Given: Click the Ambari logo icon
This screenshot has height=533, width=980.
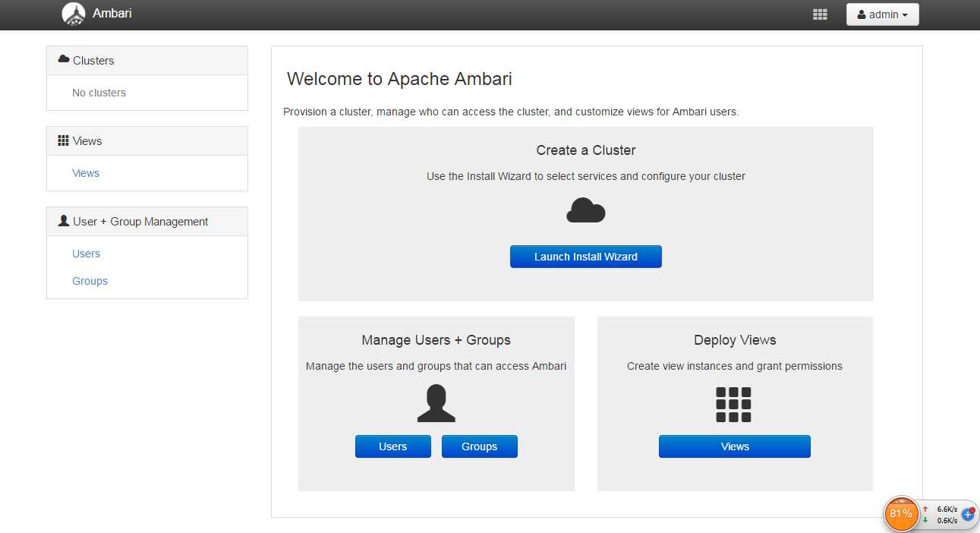Looking at the screenshot, I should pyautogui.click(x=74, y=14).
